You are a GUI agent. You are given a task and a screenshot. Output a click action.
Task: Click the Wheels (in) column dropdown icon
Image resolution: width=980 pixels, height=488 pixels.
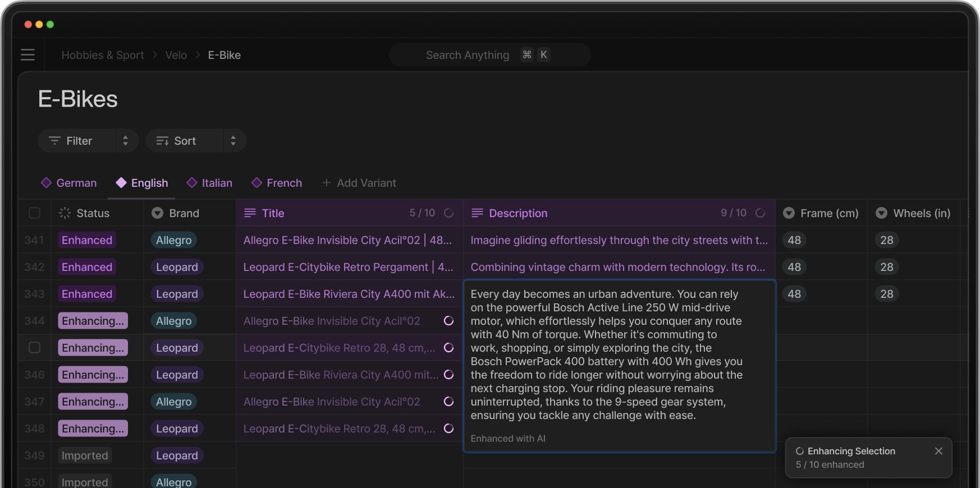pos(881,213)
